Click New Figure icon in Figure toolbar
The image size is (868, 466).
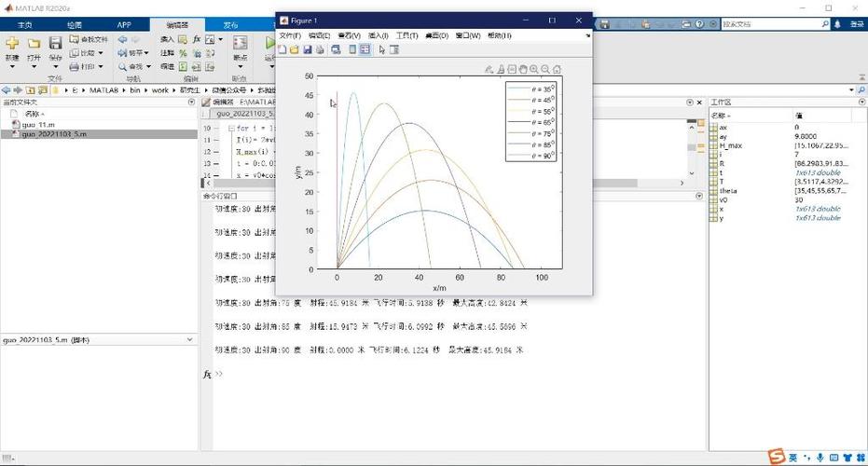click(x=282, y=49)
